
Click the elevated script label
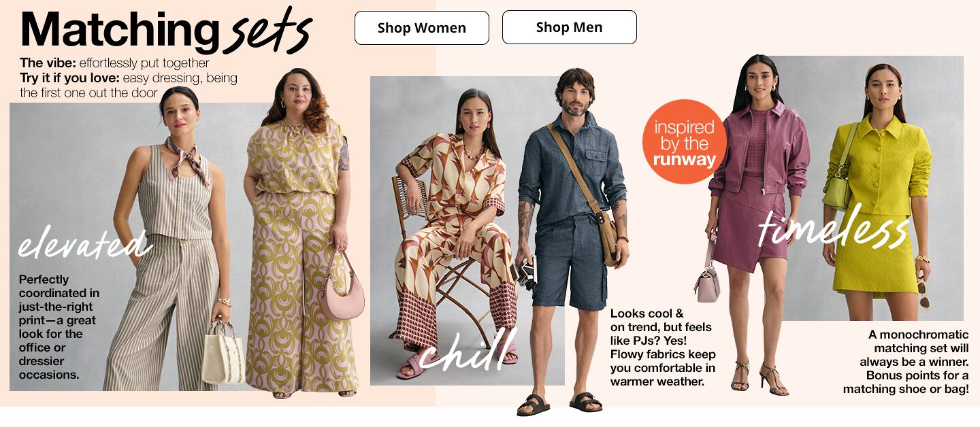tap(82, 245)
